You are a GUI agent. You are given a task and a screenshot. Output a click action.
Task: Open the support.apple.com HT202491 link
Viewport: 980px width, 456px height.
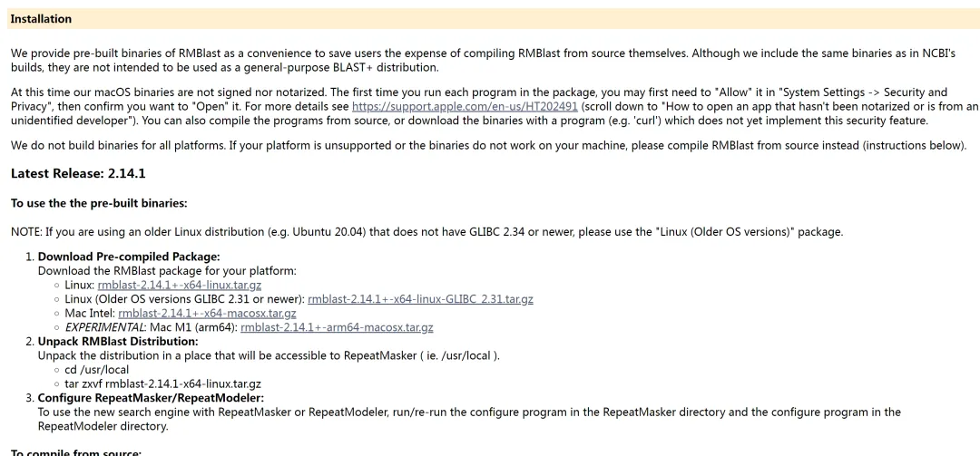pos(465,106)
